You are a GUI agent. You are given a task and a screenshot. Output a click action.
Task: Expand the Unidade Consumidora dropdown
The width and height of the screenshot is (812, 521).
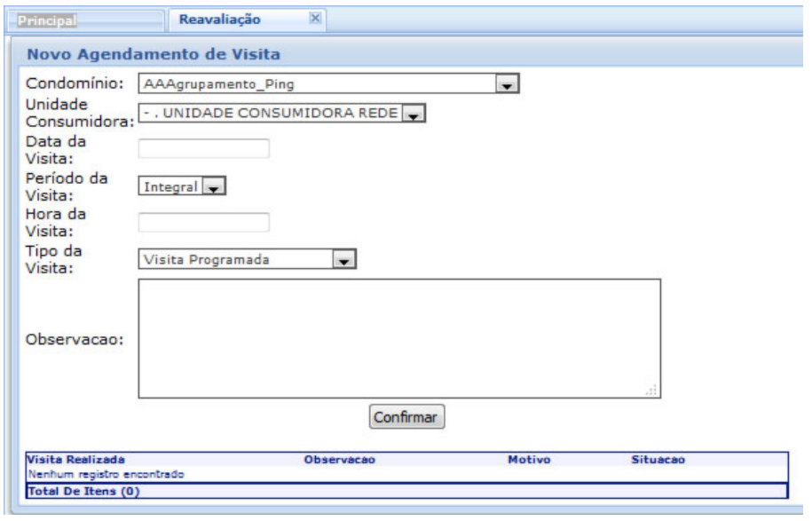coord(282,113)
